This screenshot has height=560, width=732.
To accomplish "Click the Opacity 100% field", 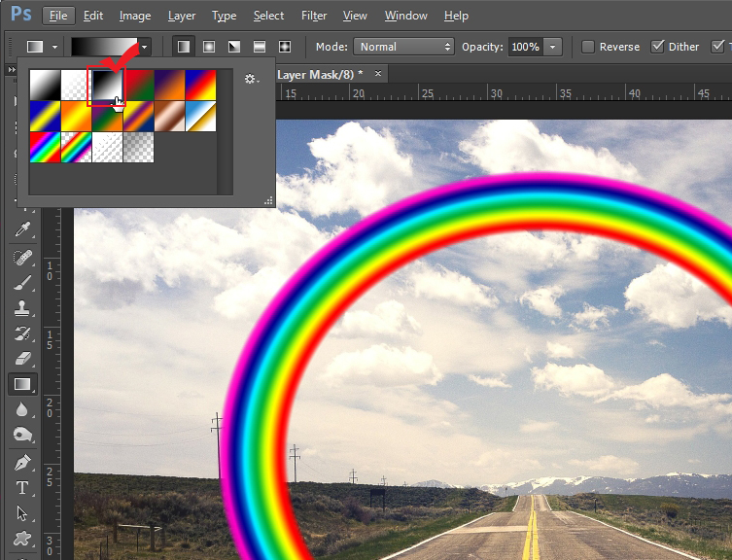I will coord(526,47).
